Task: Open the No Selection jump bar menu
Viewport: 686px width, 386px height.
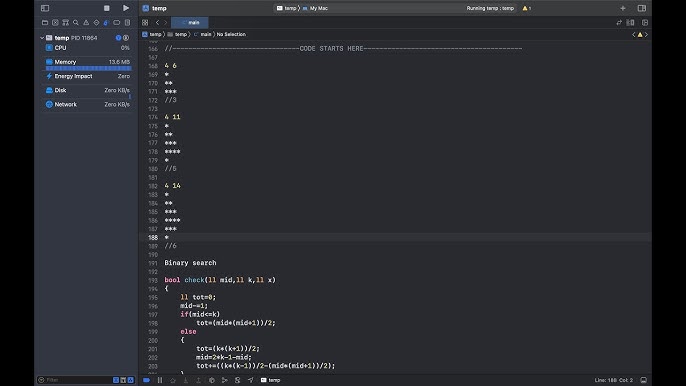Action: point(231,34)
